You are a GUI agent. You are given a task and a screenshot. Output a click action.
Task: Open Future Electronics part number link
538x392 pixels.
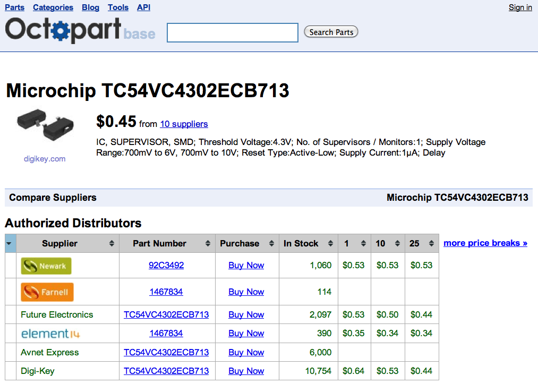click(166, 315)
